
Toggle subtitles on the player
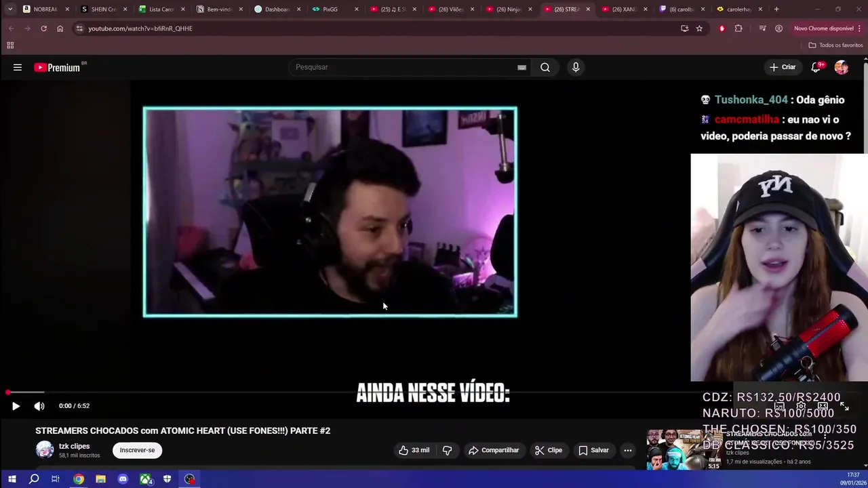coord(780,406)
